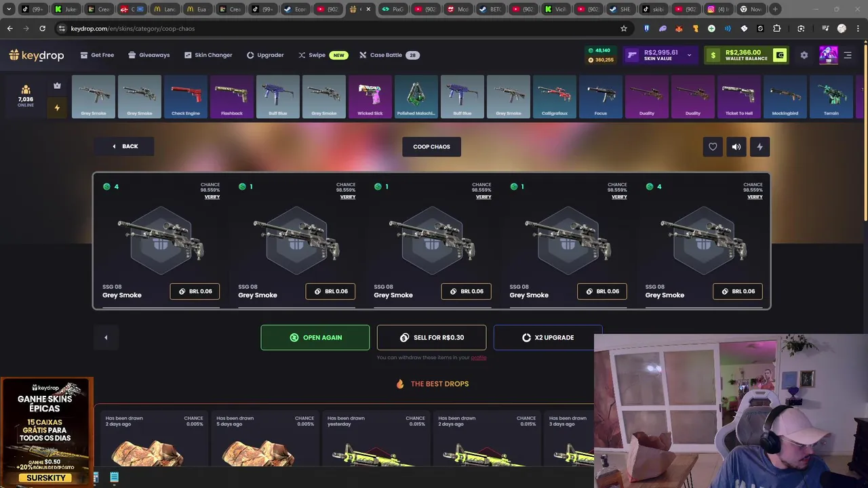868x488 pixels.
Task: Sell fourth Grey Smoke for BRL 0.06
Action: pyautogui.click(x=602, y=291)
